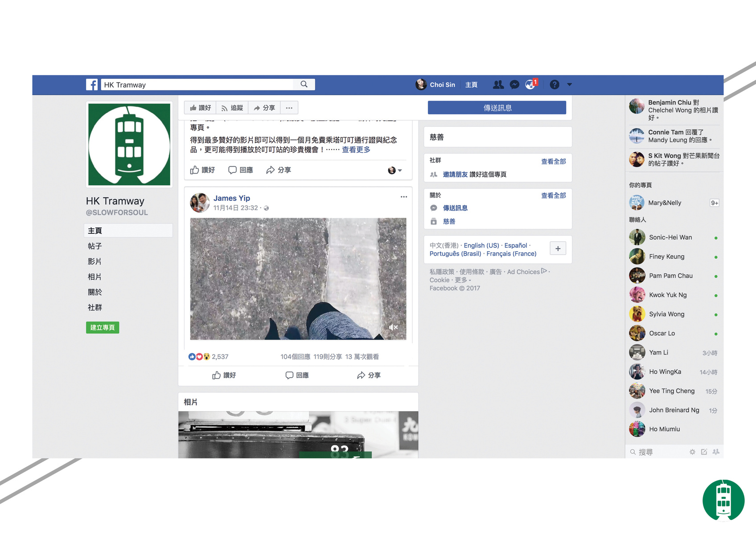This screenshot has height=534, width=756.
Task: Open Messenger icon in top bar
Action: 514,85
